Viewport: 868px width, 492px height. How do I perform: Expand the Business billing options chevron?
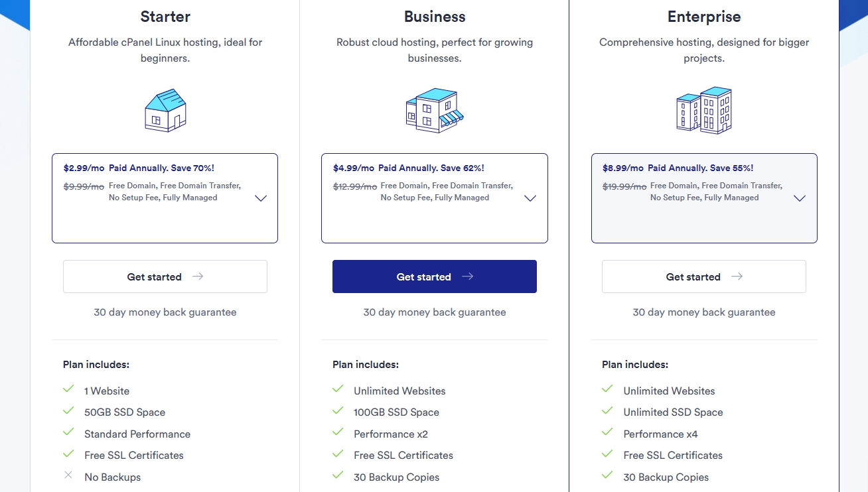tap(530, 198)
